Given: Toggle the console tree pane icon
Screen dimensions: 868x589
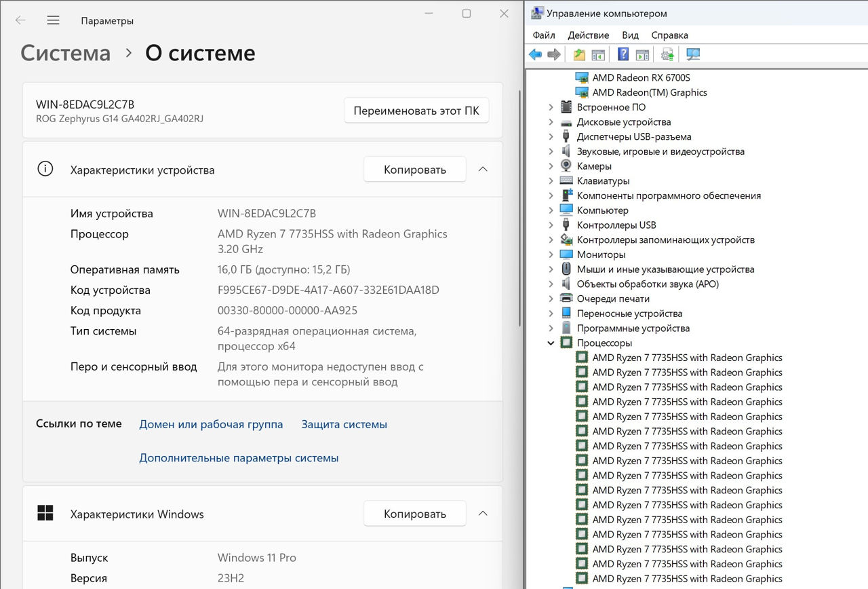Looking at the screenshot, I should (x=598, y=54).
